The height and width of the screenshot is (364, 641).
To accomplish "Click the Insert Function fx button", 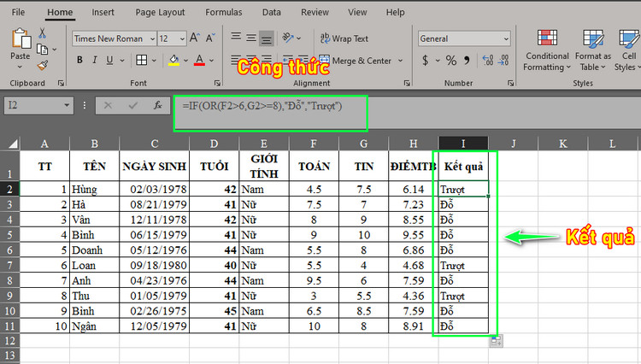I will coord(158,105).
